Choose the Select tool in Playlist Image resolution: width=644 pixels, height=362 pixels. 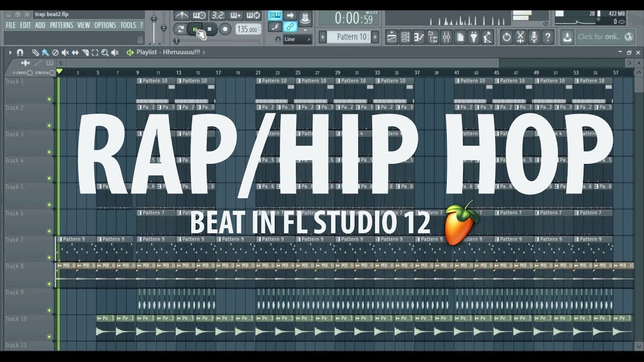point(95,52)
